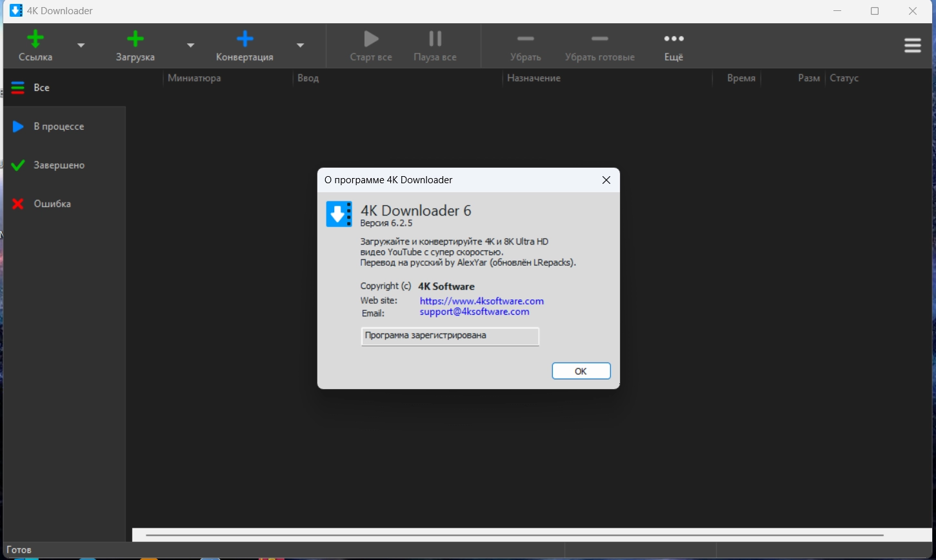Click the Старт все play icon
Image resolution: width=936 pixels, height=560 pixels.
[371, 39]
